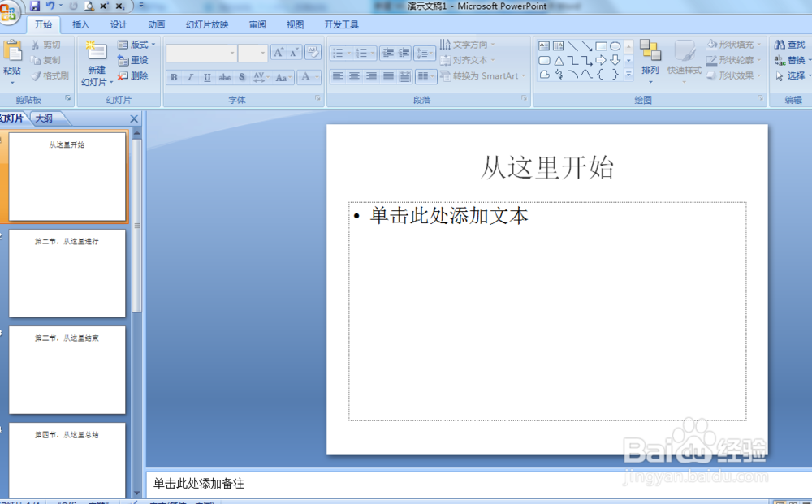The width and height of the screenshot is (812, 504).
Task: Undo the last action
Action: [50, 6]
